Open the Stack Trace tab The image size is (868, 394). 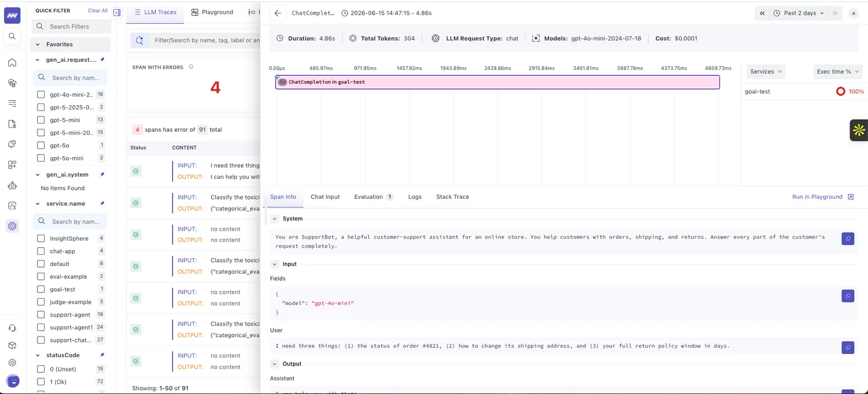coord(452,197)
